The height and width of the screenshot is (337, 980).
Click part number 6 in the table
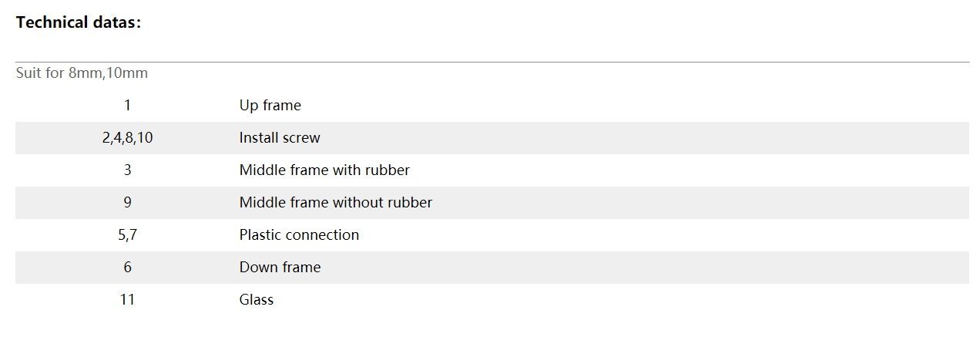tap(127, 268)
